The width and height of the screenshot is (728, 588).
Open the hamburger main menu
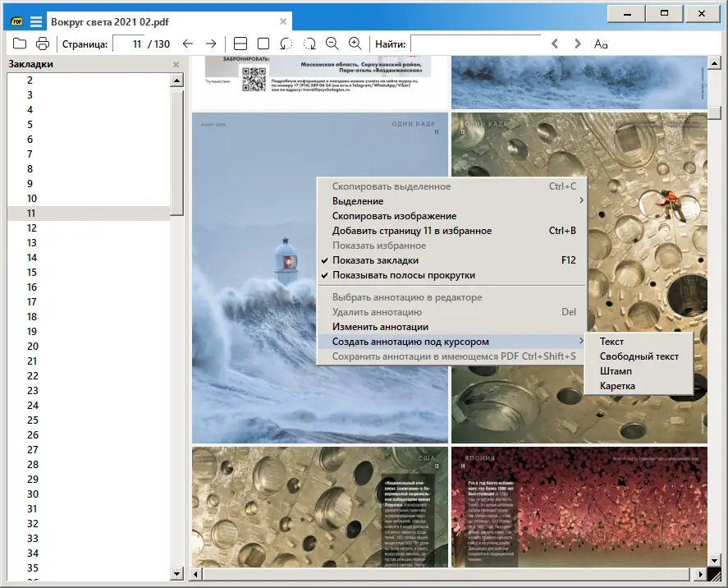coord(36,21)
